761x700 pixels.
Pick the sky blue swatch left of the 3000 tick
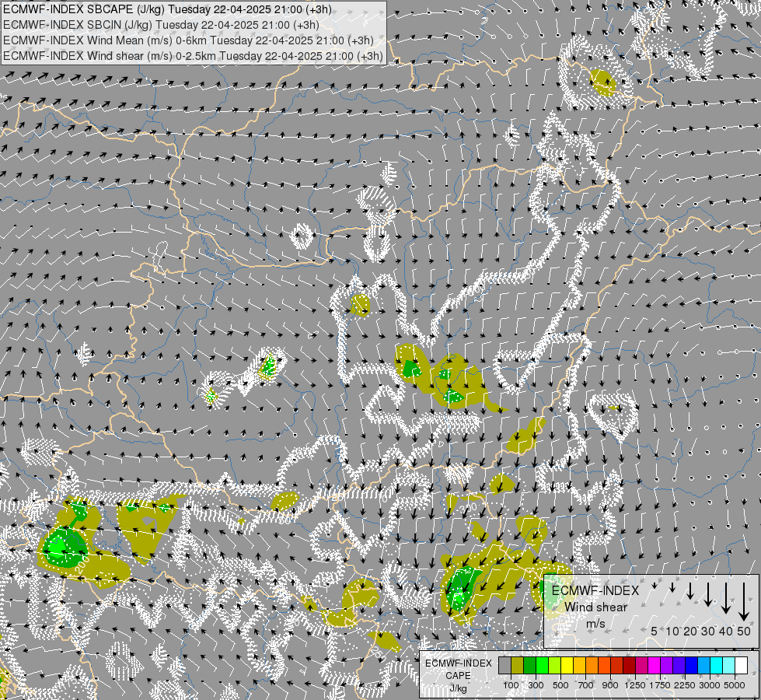[703, 665]
